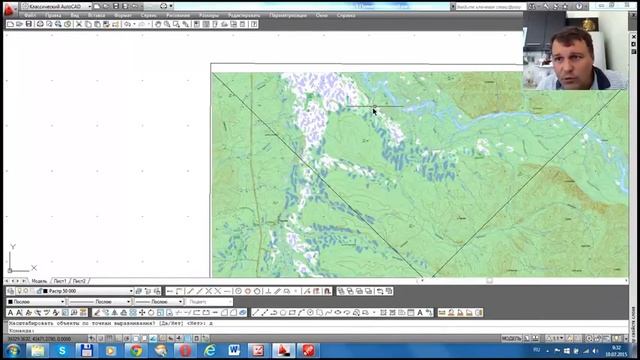The width and height of the screenshot is (640, 360).
Task: Click the Layer Previous icon
Action: (148, 291)
